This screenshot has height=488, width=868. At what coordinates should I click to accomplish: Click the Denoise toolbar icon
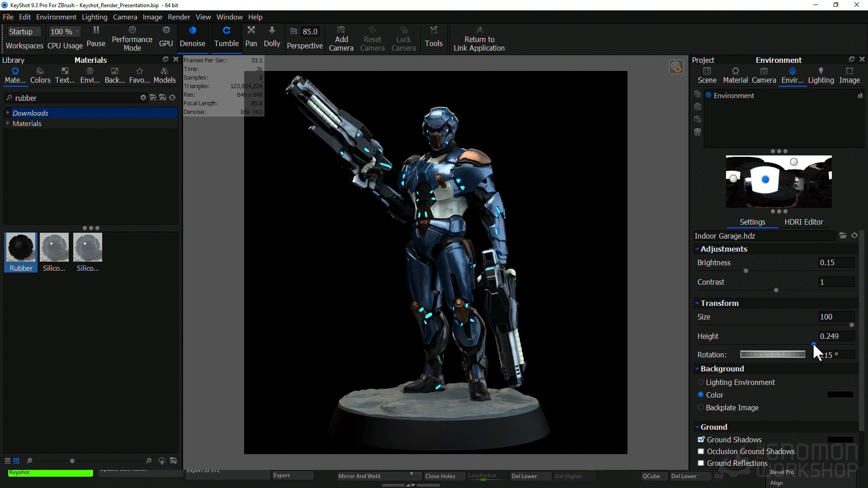coord(192,36)
